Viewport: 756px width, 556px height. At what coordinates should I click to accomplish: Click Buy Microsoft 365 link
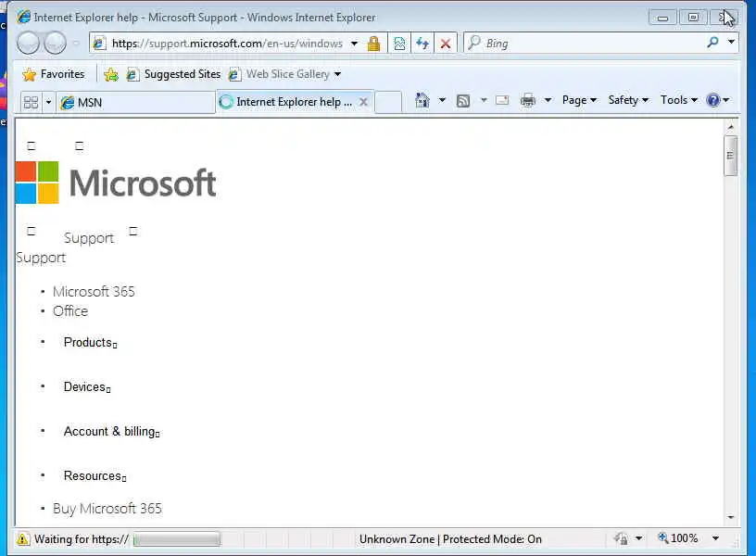click(107, 509)
